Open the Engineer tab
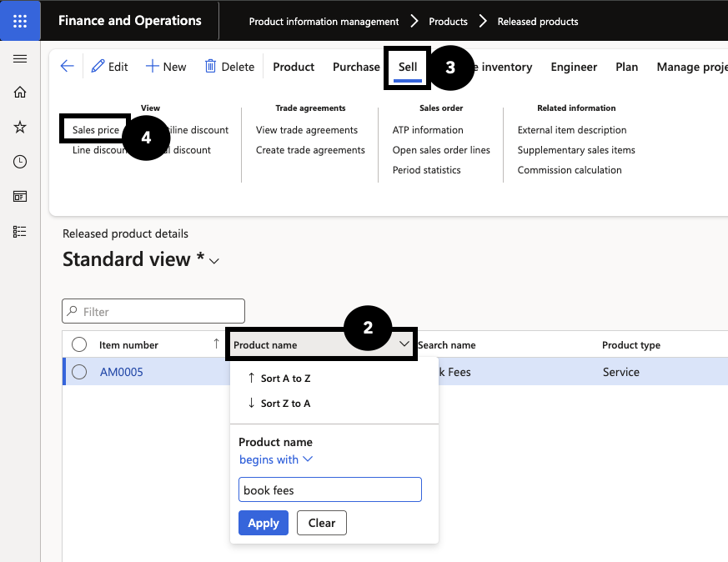 pyautogui.click(x=574, y=67)
